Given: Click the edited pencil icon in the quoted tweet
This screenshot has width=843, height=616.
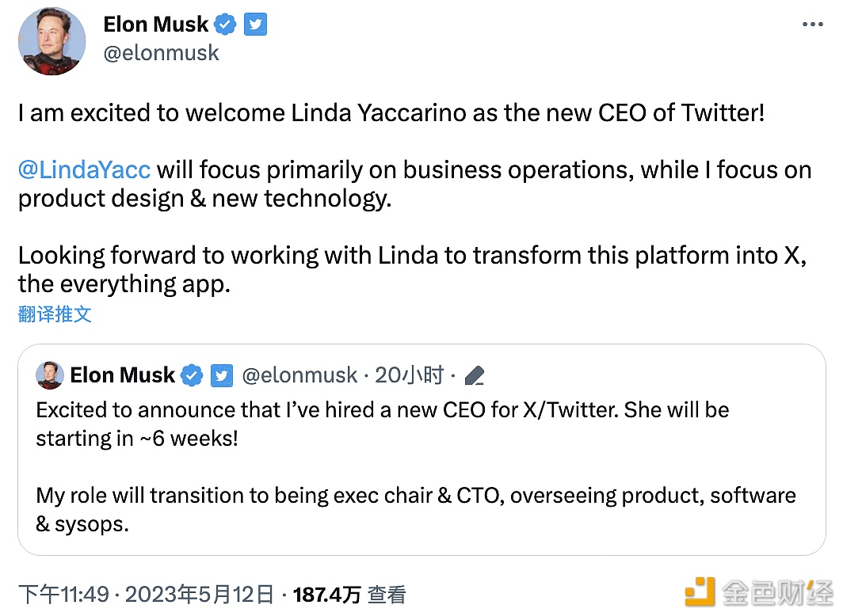Looking at the screenshot, I should pos(474,375).
